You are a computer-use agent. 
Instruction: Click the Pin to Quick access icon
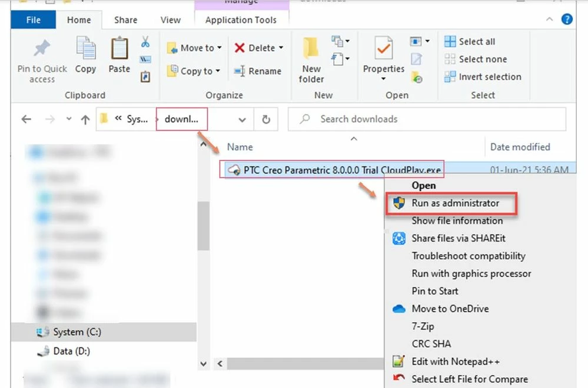pyautogui.click(x=42, y=48)
